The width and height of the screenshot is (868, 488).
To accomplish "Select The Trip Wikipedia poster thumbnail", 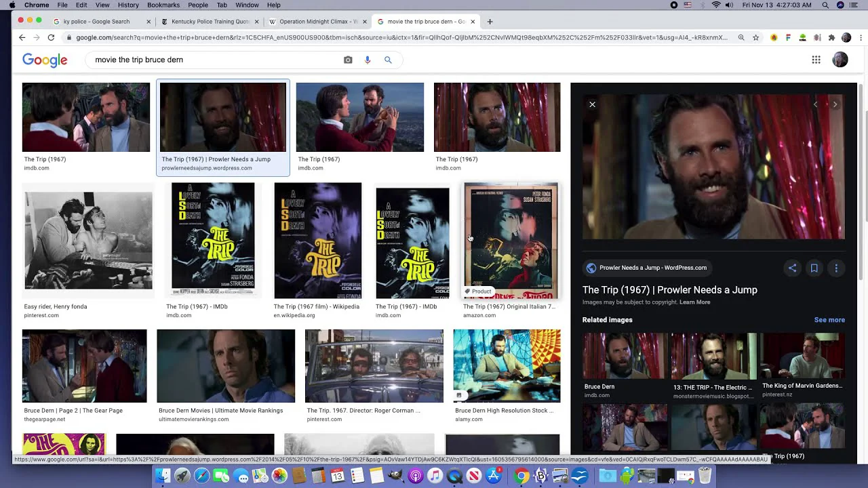I will pos(317,240).
